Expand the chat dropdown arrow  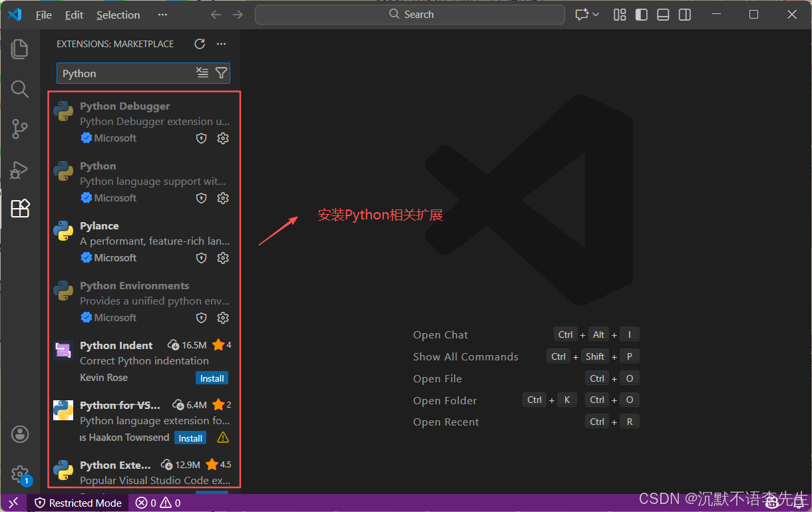(596, 15)
